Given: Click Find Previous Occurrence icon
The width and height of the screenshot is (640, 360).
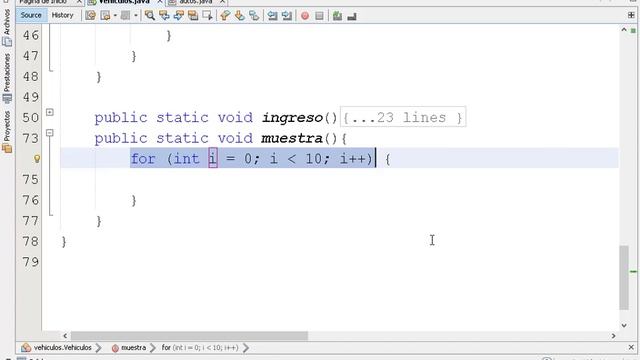Looking at the screenshot, I should (x=164, y=16).
